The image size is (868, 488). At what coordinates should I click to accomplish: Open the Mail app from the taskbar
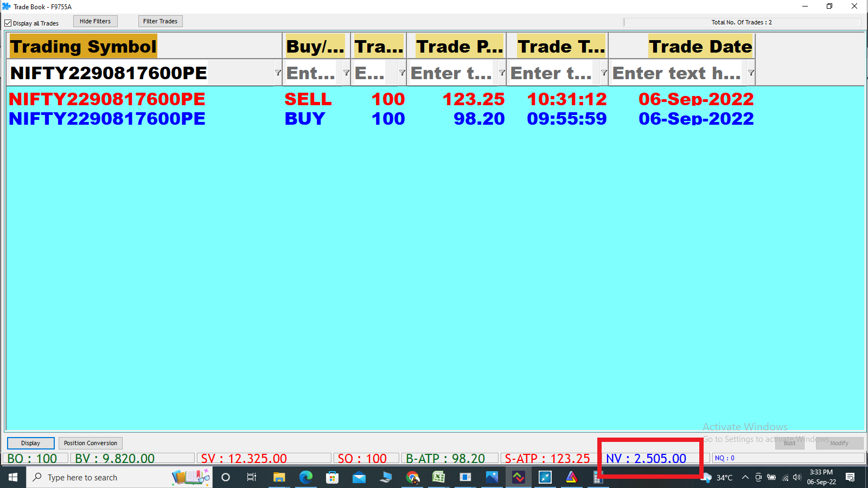(359, 477)
